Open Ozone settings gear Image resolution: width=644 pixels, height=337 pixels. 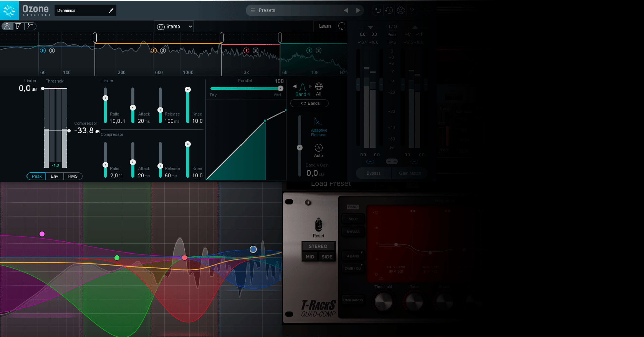(400, 10)
